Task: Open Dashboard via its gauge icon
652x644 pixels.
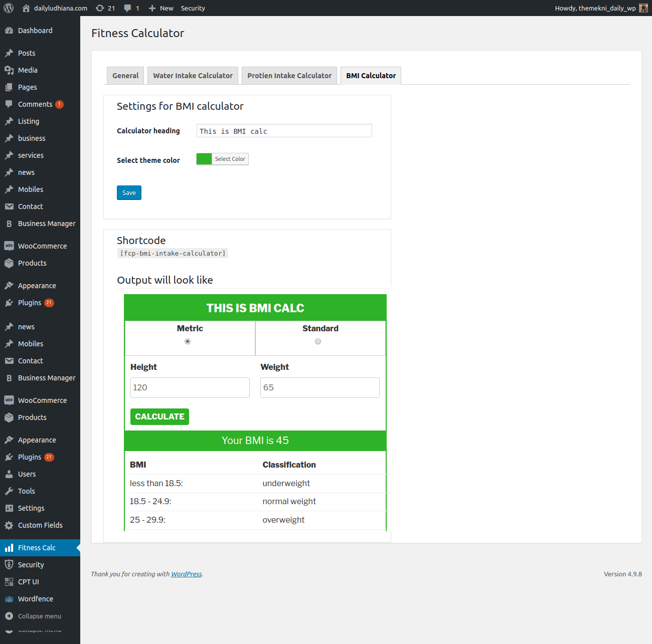Action: pos(9,31)
